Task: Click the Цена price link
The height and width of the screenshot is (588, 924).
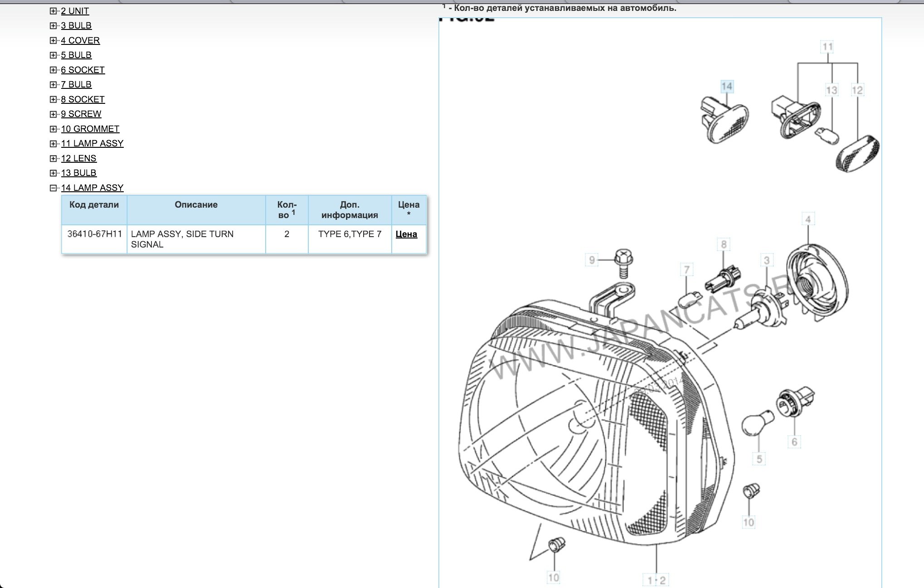Action: point(406,234)
